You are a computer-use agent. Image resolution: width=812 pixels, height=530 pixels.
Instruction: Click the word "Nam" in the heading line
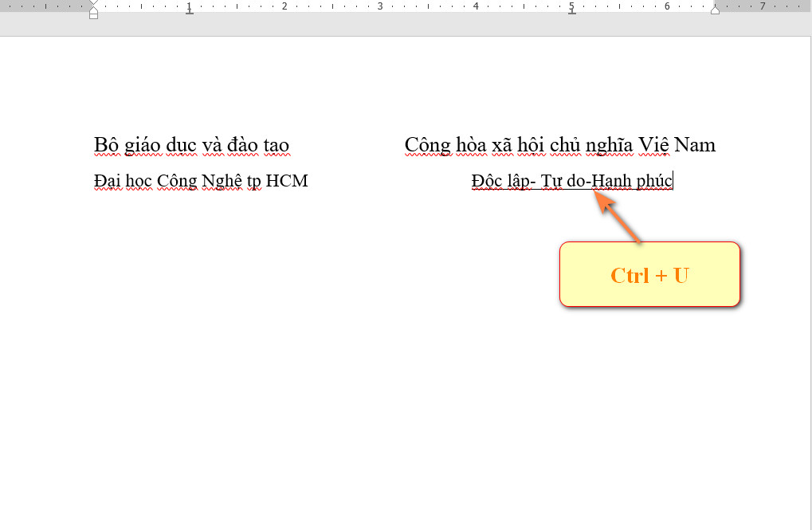point(694,145)
